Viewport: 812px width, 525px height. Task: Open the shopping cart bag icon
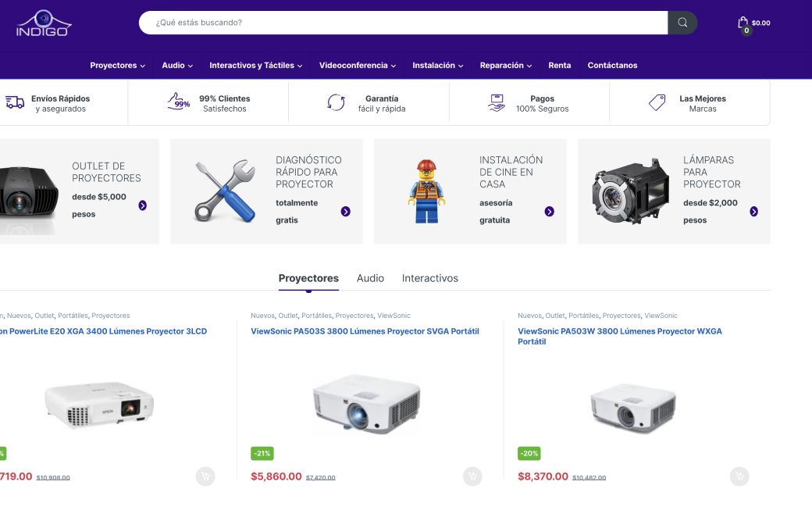[x=743, y=23]
